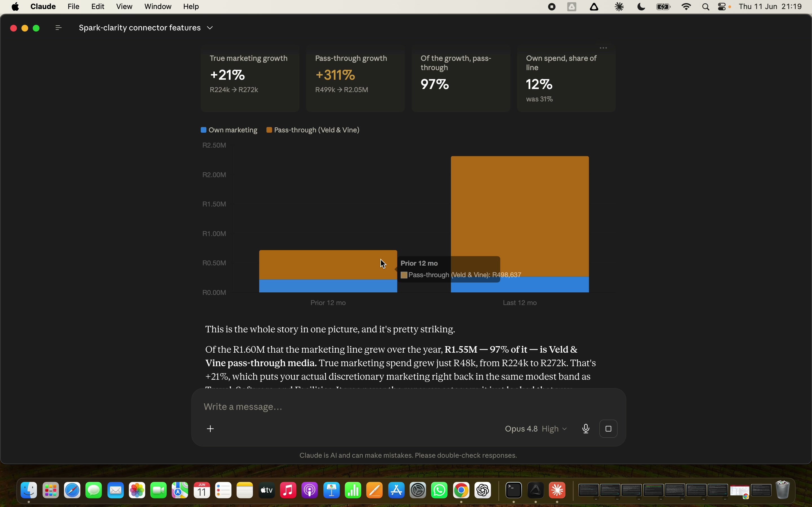Viewport: 812px width, 507px height.
Task: Click the Write a message input field
Action: pyautogui.click(x=409, y=407)
